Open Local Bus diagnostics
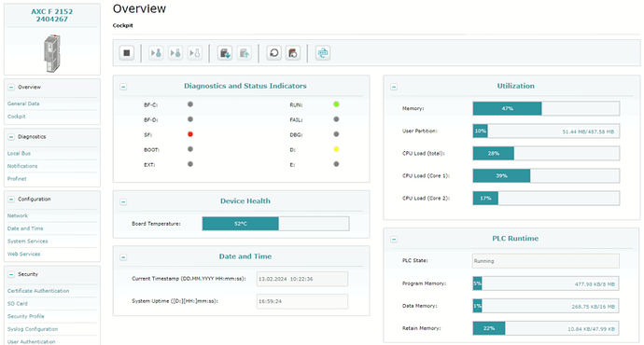Image resolution: width=644 pixels, height=345 pixels. [19, 154]
